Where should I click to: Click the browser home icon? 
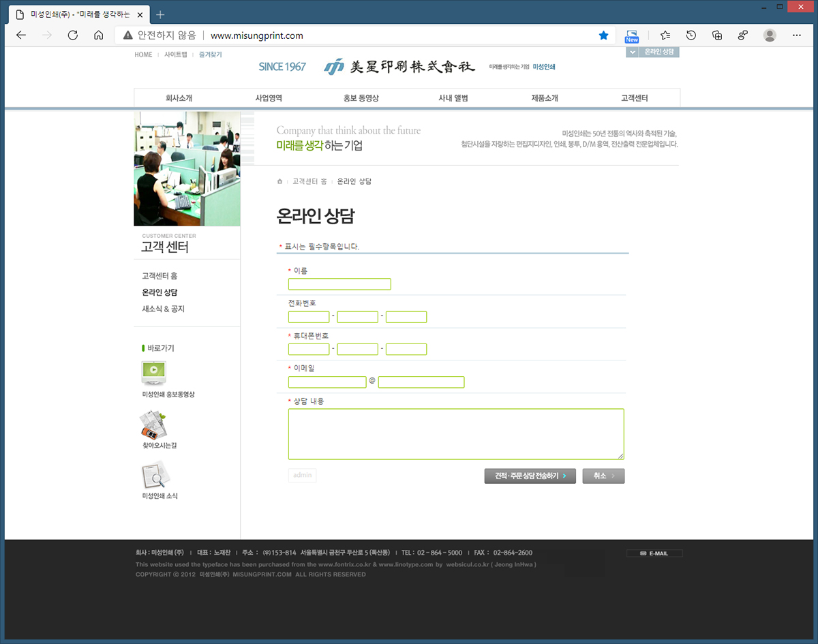[98, 35]
